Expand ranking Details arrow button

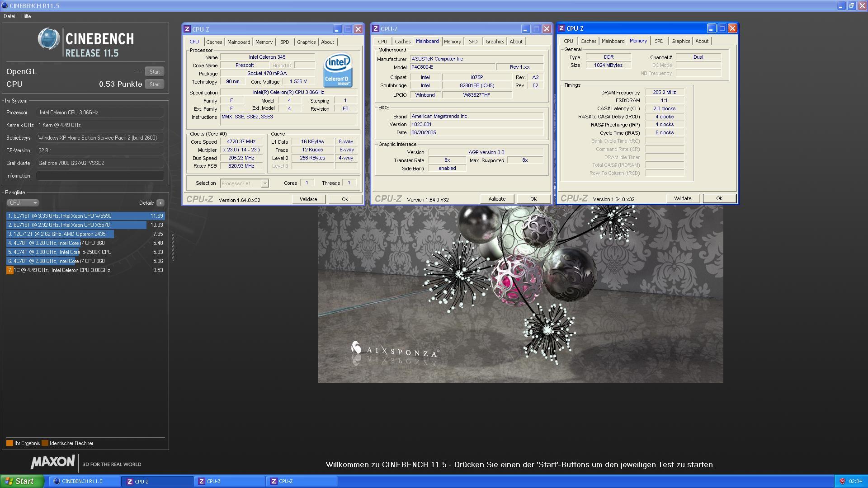point(160,203)
